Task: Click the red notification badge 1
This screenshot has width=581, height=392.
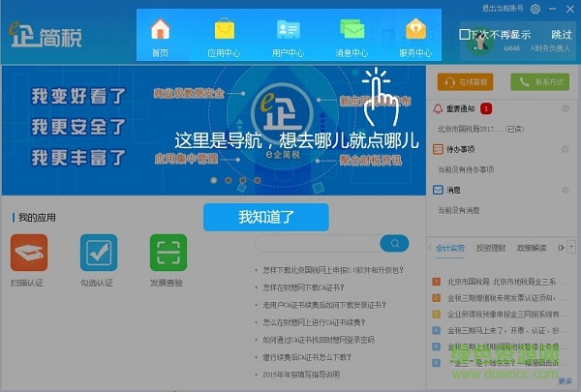Action: (x=486, y=108)
